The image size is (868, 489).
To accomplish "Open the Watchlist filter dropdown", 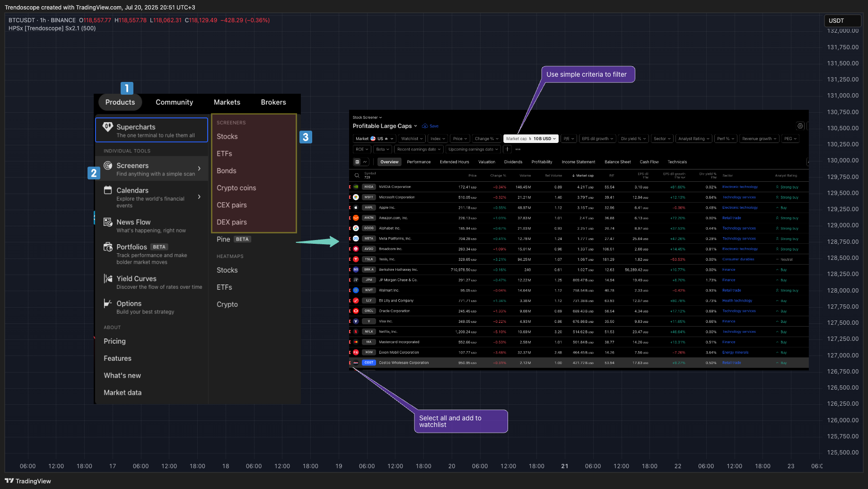I will (412, 139).
